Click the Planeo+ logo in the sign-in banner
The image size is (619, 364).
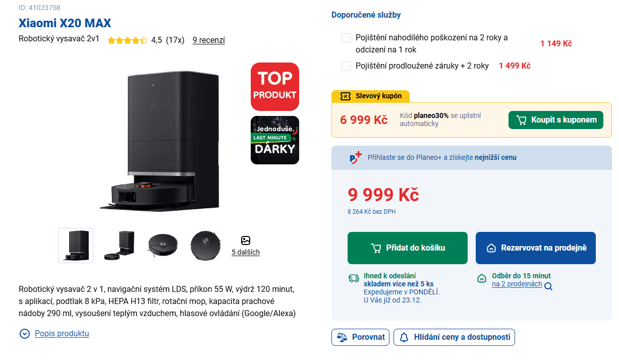pyautogui.click(x=355, y=157)
